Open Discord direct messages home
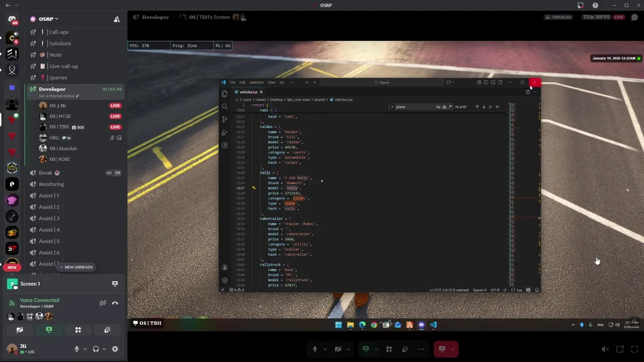Image resolution: width=644 pixels, height=362 pixels. pyautogui.click(x=12, y=20)
